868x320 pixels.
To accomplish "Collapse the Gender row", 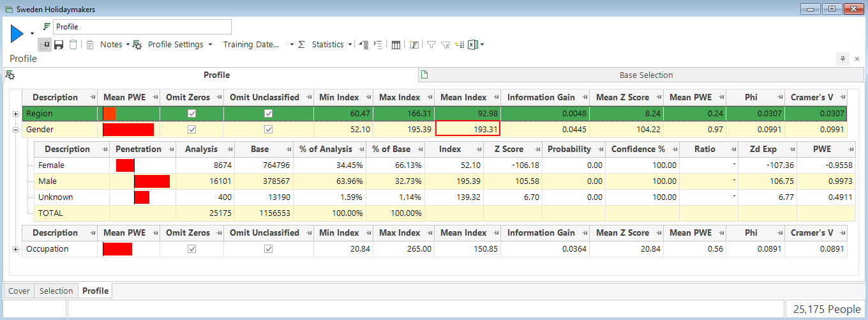I will pyautogui.click(x=15, y=130).
